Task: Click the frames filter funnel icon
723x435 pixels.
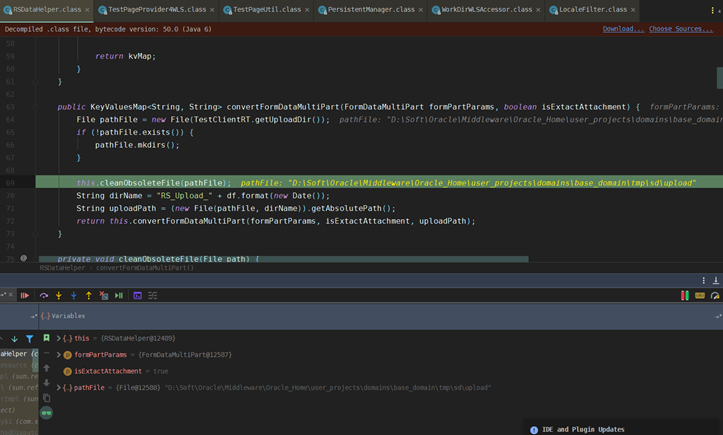Action: (x=29, y=339)
